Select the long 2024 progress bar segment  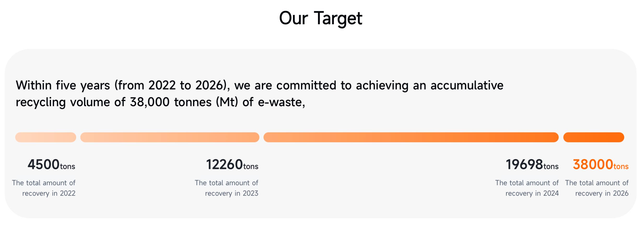pos(411,137)
